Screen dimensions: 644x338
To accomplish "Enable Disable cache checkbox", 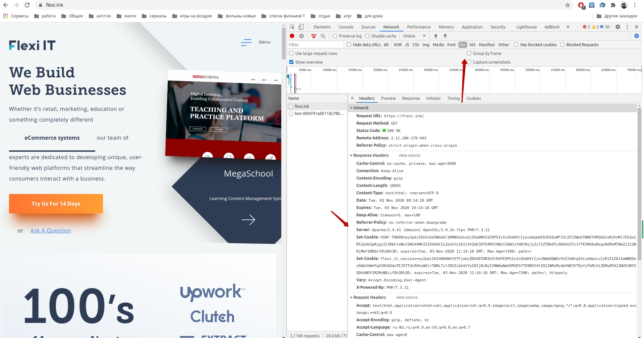I will click(367, 36).
